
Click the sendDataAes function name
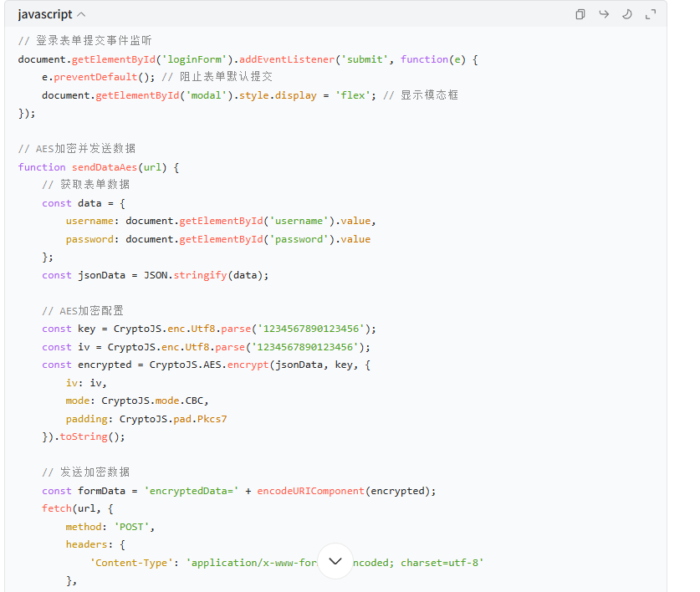click(105, 167)
